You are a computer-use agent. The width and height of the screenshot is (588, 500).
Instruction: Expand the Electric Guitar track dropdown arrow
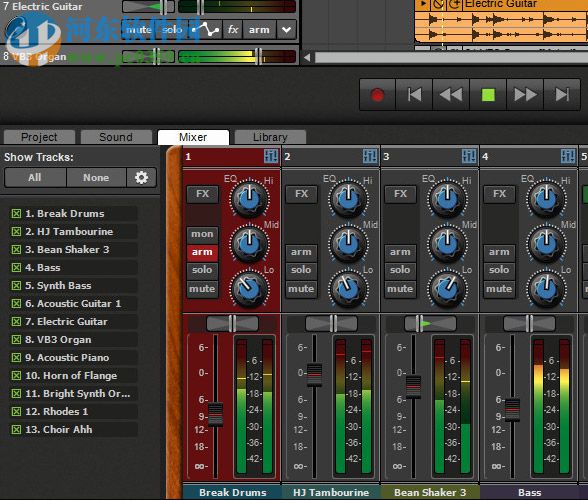click(x=286, y=29)
